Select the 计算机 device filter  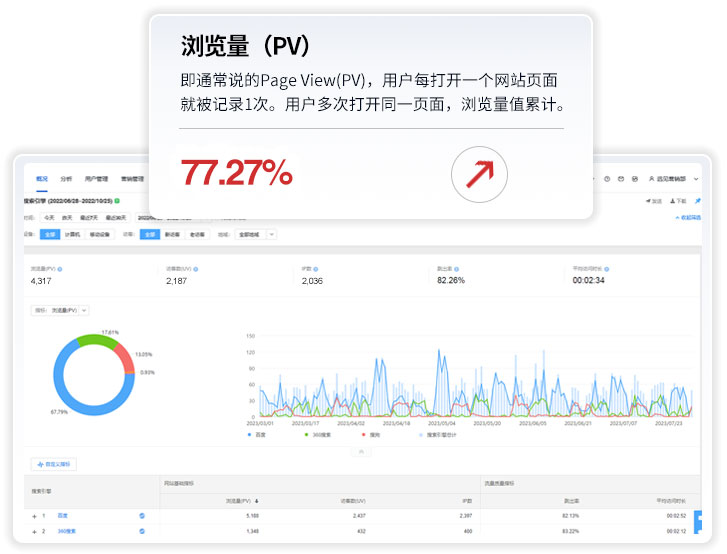(x=73, y=234)
